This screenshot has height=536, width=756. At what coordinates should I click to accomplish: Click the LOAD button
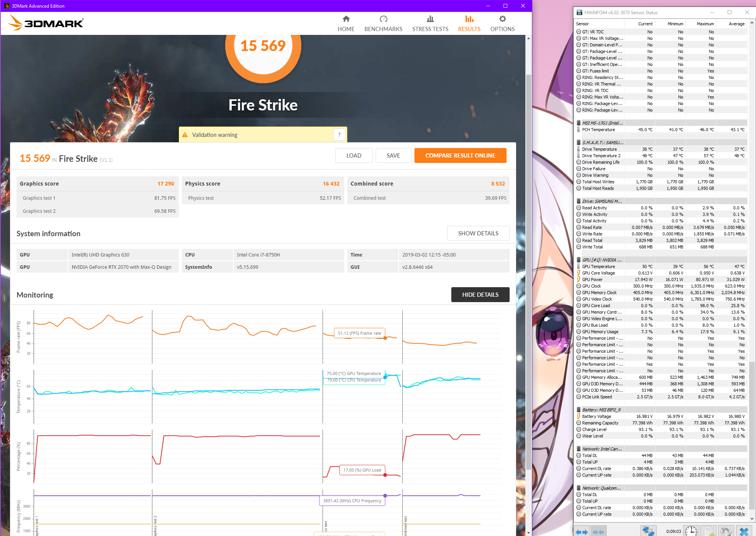(x=354, y=155)
